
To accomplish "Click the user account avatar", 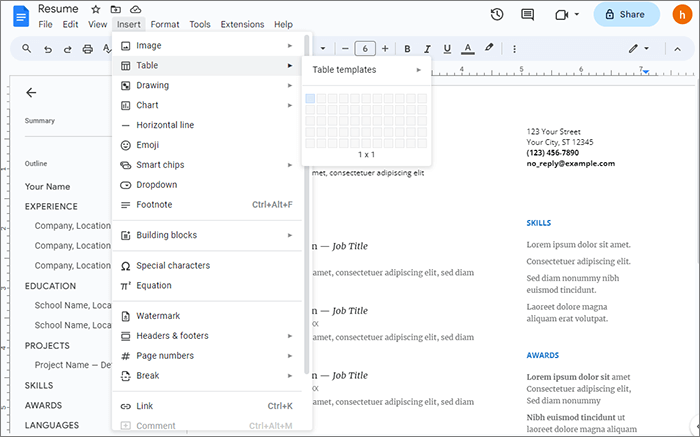I will pyautogui.click(x=682, y=14).
